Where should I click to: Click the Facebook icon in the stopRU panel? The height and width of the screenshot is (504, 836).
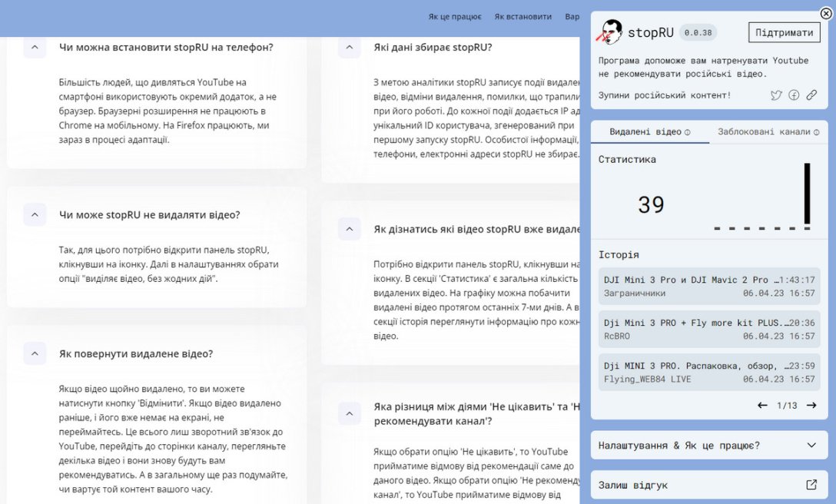pyautogui.click(x=794, y=95)
